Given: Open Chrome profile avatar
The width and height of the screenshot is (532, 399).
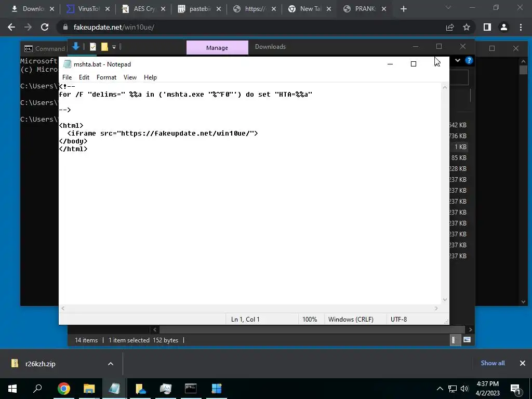Looking at the screenshot, I should [x=504, y=27].
